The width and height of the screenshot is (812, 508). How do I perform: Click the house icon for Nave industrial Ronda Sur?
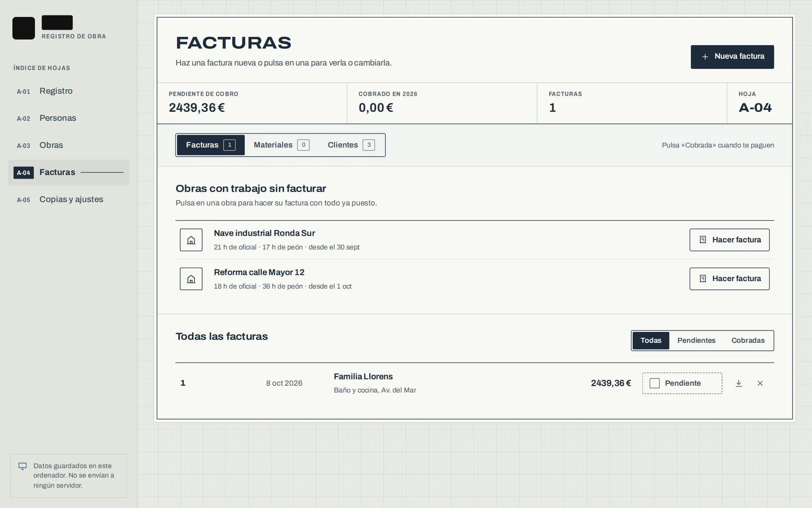click(x=191, y=240)
